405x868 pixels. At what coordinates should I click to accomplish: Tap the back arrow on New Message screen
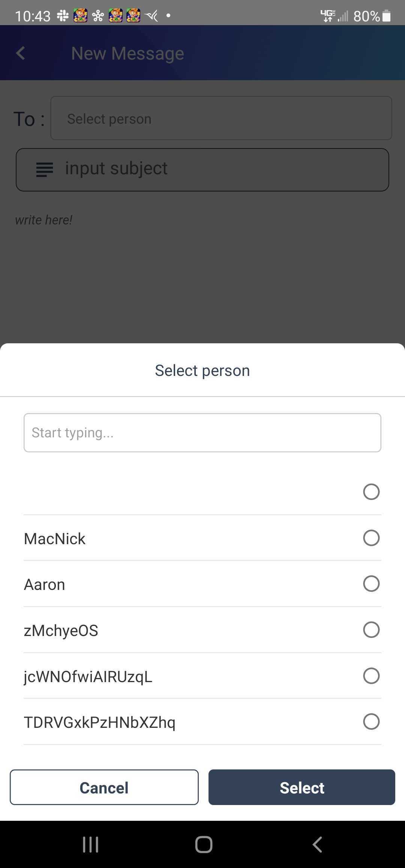[x=21, y=53]
